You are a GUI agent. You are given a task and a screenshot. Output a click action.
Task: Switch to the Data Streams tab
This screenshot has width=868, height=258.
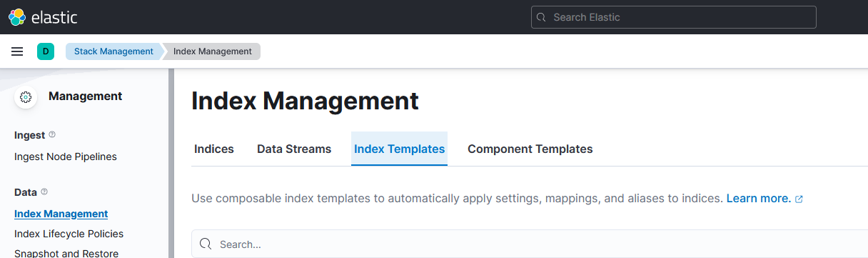coord(294,149)
